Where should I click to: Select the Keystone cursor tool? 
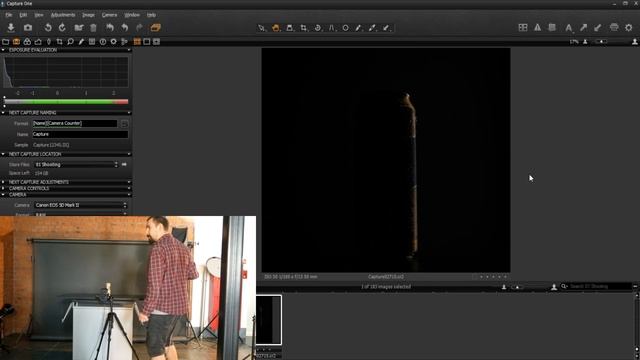(x=331, y=28)
